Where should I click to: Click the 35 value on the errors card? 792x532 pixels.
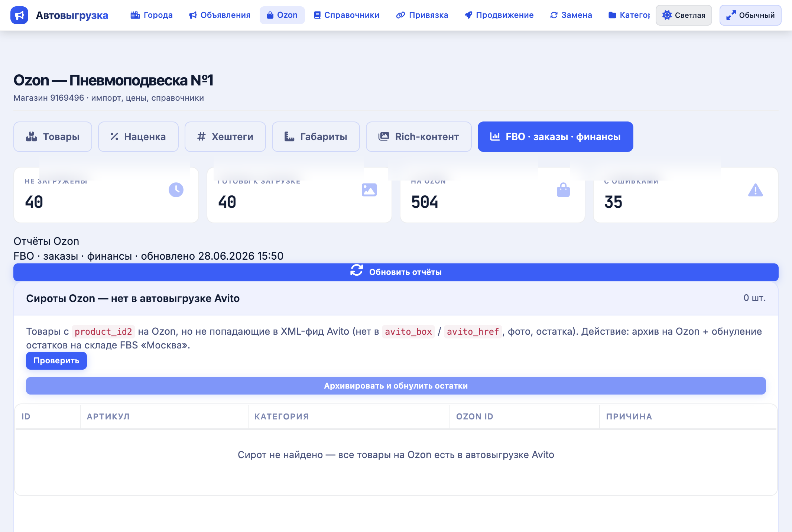tap(613, 202)
